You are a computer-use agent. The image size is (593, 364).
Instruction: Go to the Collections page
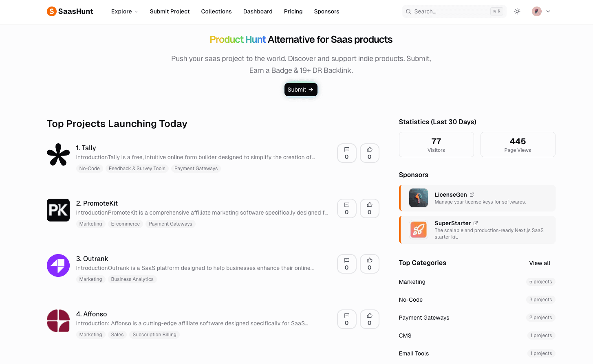point(216,11)
